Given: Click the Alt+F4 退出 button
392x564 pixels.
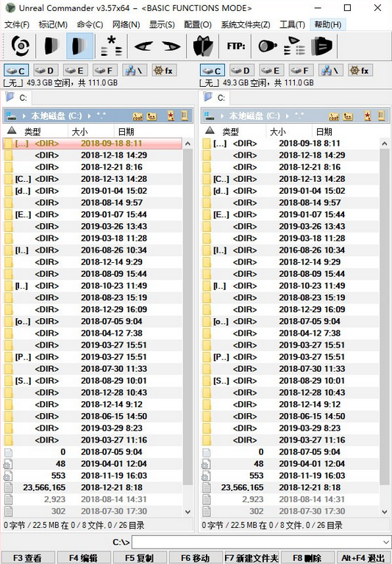Looking at the screenshot, I should (363, 557).
